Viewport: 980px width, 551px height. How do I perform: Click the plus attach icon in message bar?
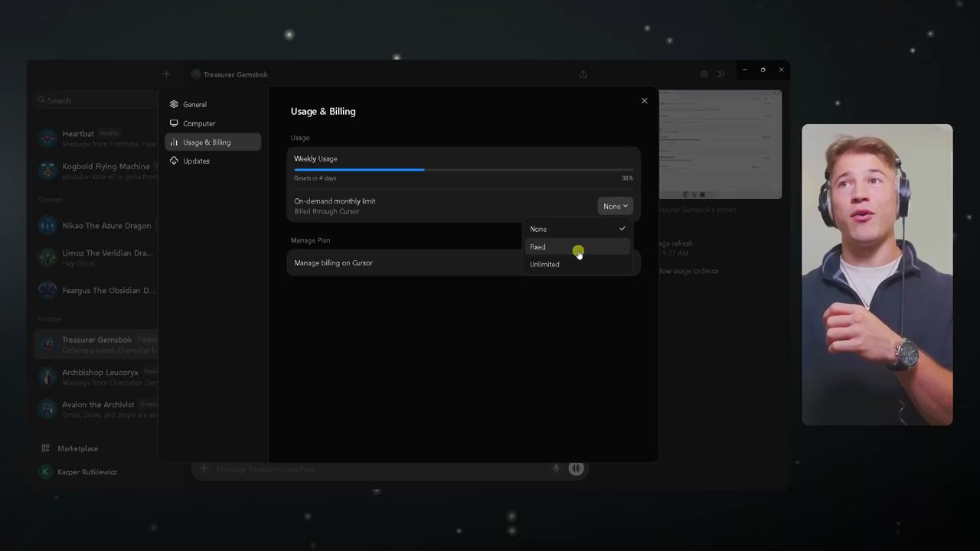click(204, 469)
